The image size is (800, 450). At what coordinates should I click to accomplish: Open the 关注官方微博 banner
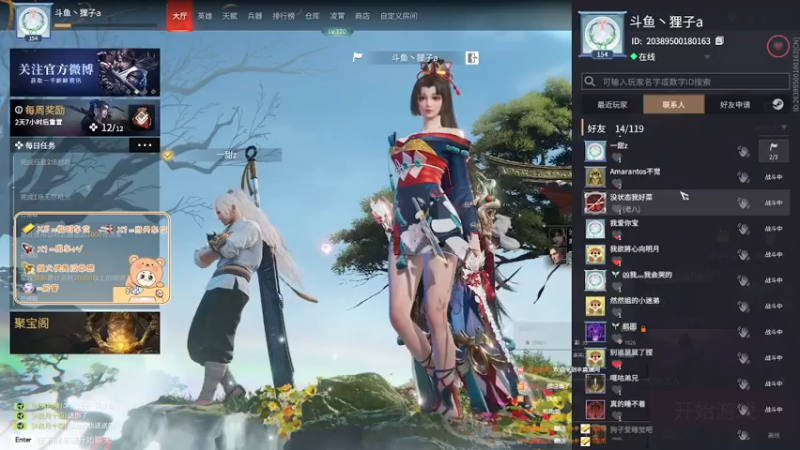point(85,72)
